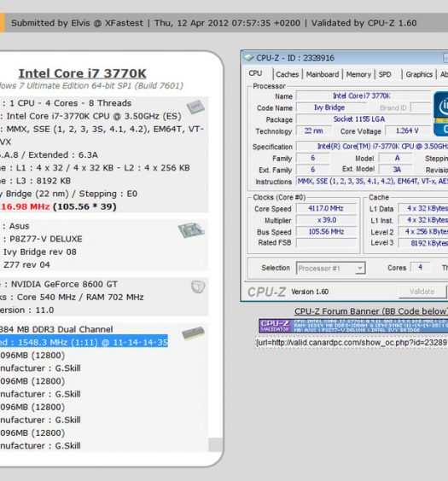The height and width of the screenshot is (481, 448).
Task: Click the Bus Speed 105.56 MHz value
Action: pos(326,232)
